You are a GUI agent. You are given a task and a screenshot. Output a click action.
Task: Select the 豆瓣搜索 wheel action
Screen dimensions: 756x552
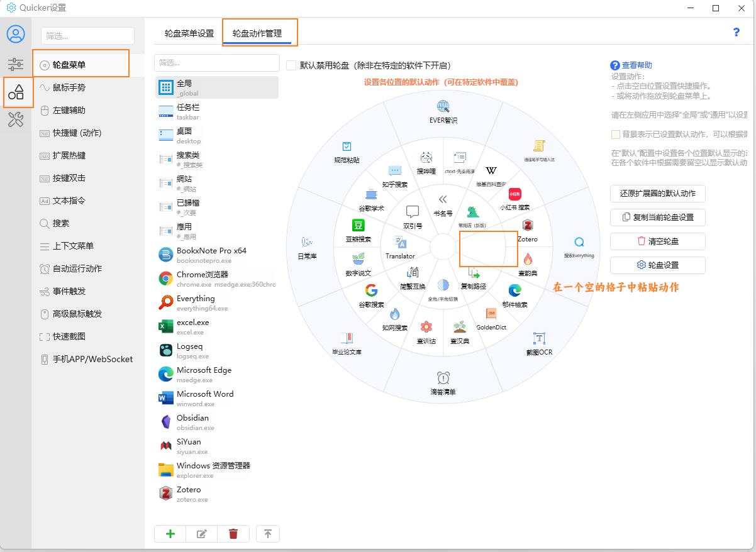(358, 231)
